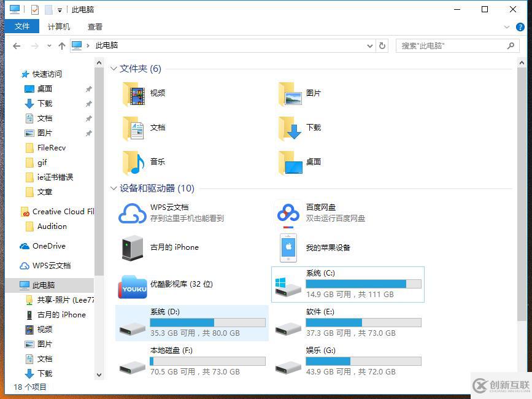Open the 文档 folder in the main pane

(144, 128)
